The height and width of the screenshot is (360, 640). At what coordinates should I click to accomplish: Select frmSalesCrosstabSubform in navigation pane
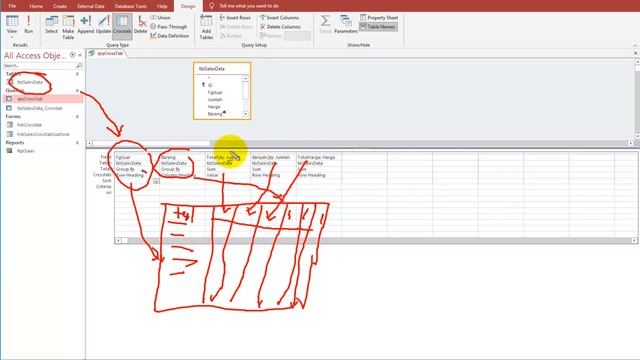tap(43, 134)
